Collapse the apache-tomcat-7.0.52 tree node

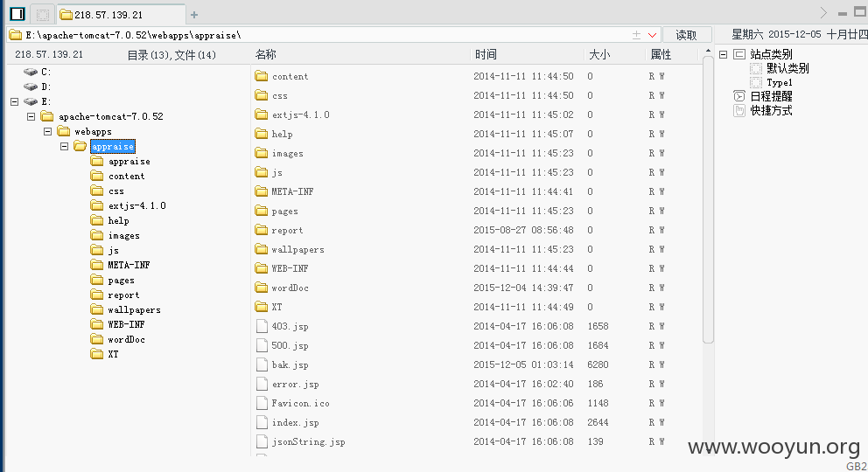pos(31,116)
